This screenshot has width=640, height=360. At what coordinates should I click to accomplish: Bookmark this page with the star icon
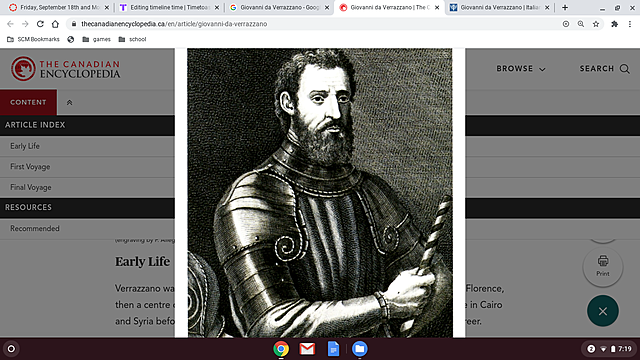point(596,24)
